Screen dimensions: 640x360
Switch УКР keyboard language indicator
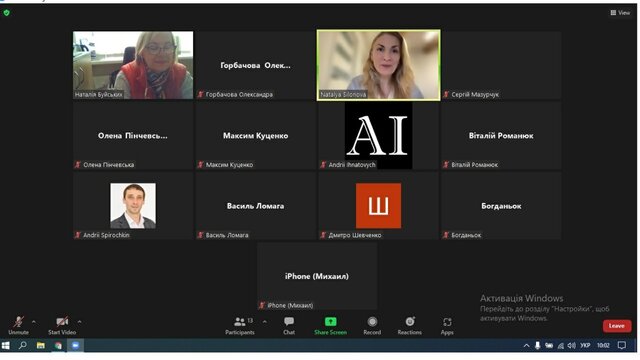pos(585,346)
